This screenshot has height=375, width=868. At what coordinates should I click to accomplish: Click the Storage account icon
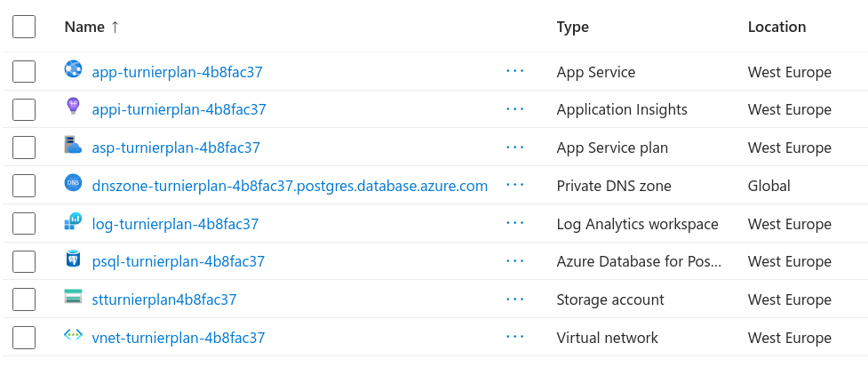click(73, 296)
